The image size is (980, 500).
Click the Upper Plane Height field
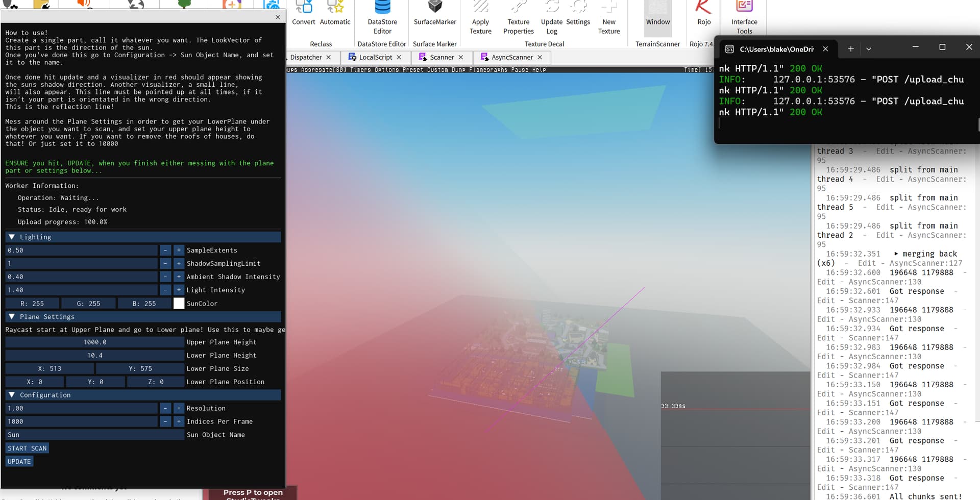[94, 342]
